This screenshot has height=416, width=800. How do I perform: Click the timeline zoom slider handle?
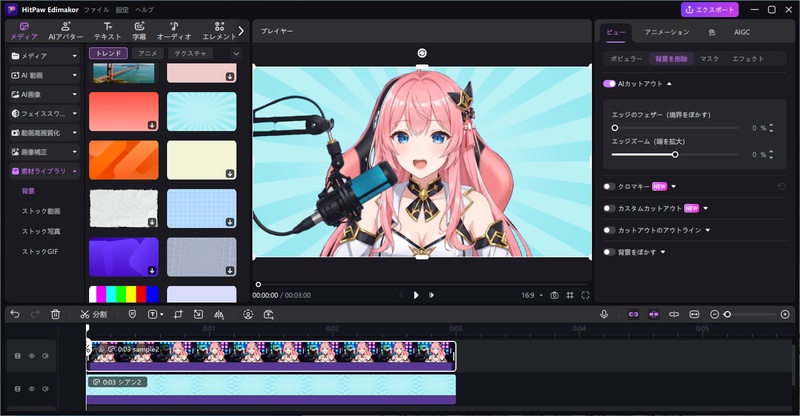tap(728, 314)
